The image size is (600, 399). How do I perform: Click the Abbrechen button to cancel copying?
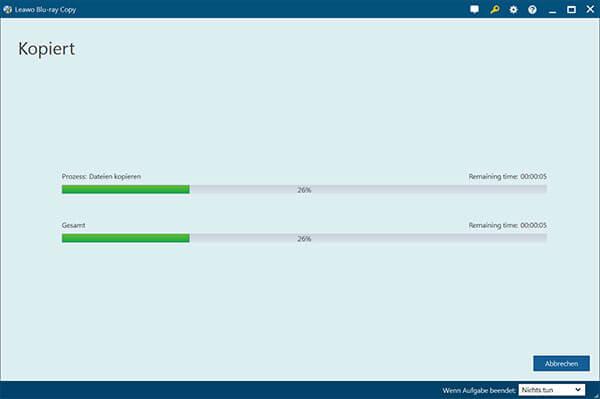[x=561, y=363]
